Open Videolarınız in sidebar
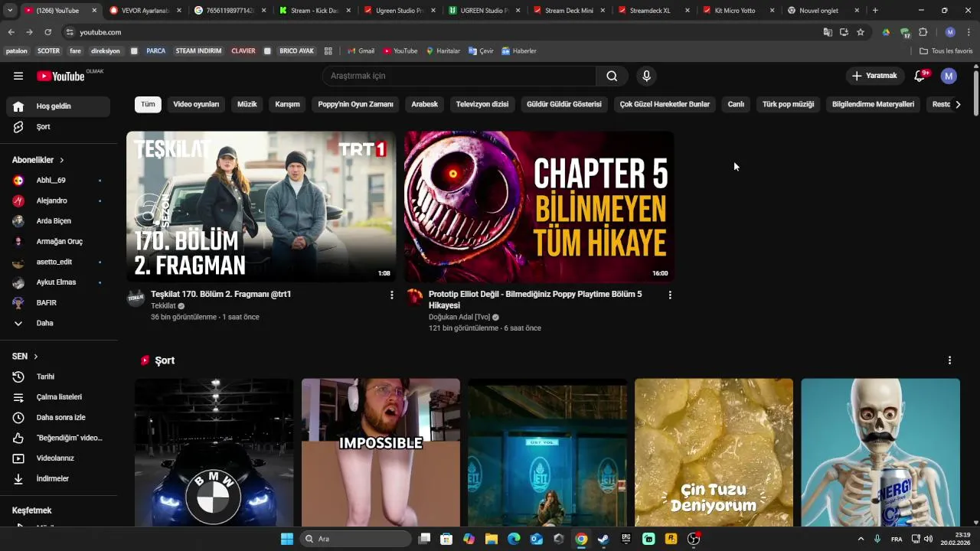Viewport: 980px width, 551px height. [x=58, y=458]
